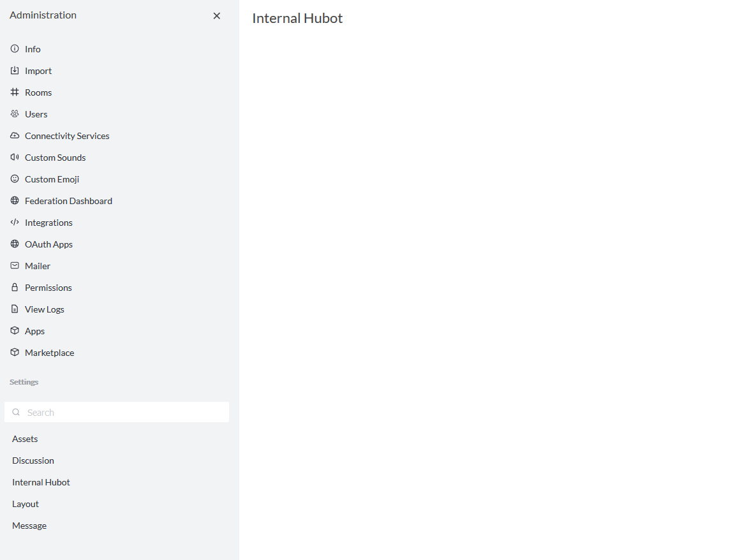Click the Connectivity Services cloud icon
This screenshot has width=756, height=560.
(14, 135)
